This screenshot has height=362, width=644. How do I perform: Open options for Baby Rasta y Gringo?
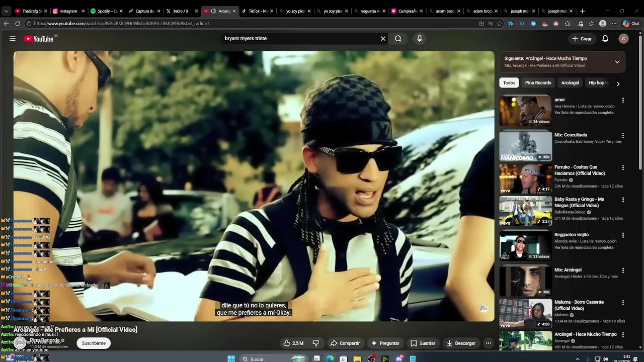[x=623, y=200]
